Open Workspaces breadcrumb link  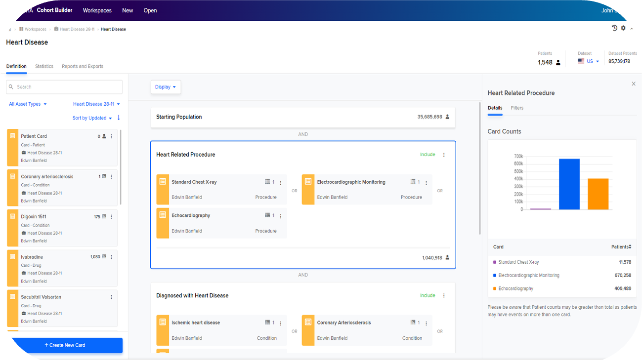(33, 29)
